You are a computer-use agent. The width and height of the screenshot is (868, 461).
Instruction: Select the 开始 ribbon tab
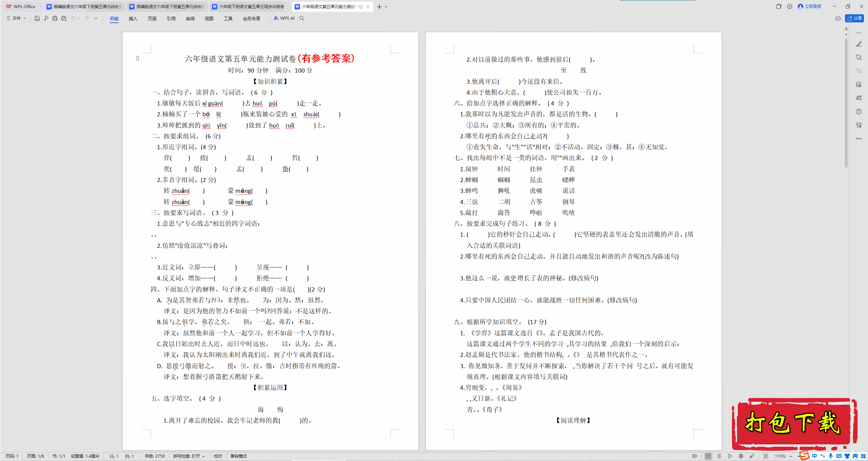114,19
